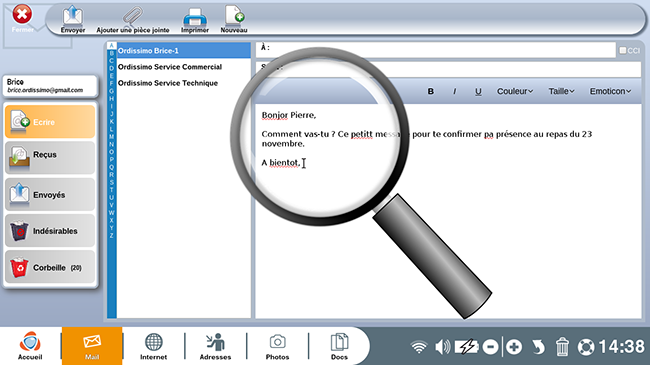Select contact Ordissimo Service Commercial
Screen dimensions: 650x365
pos(170,67)
